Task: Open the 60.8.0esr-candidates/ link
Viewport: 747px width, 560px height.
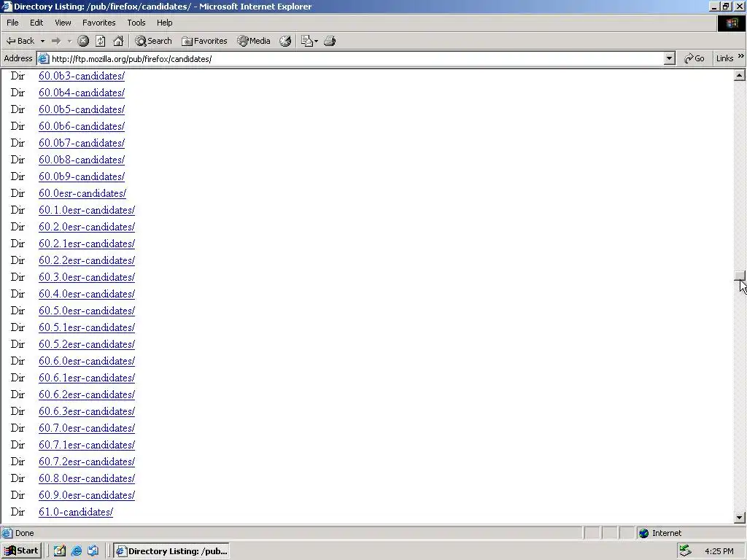Action: pos(87,478)
